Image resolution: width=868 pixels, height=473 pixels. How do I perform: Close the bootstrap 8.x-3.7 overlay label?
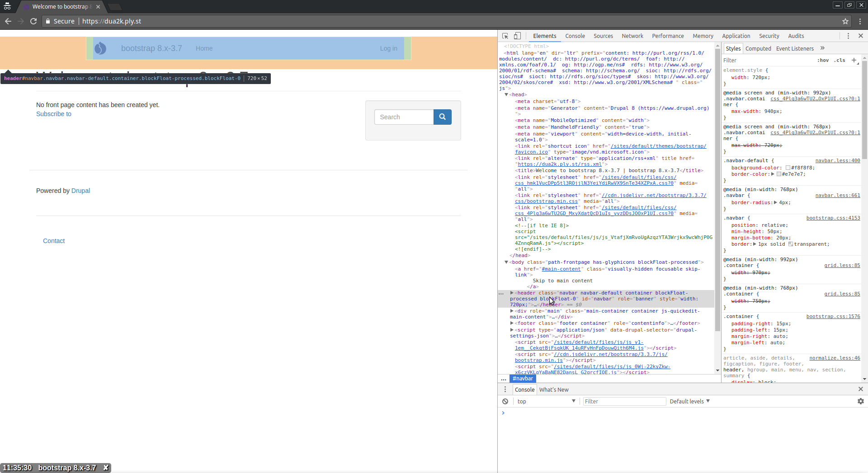105,468
